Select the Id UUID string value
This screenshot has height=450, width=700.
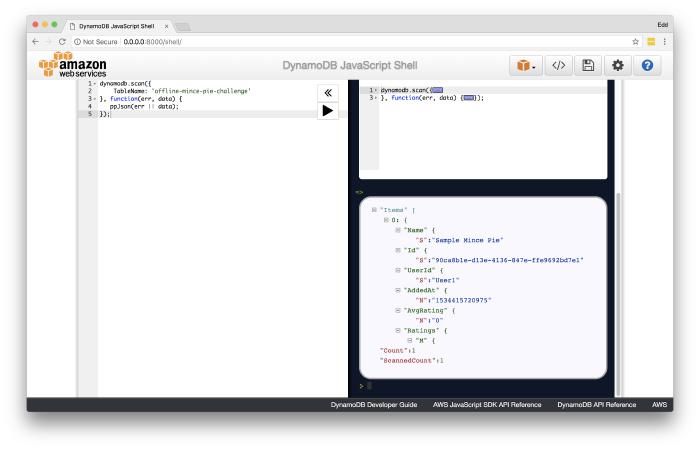pyautogui.click(x=508, y=260)
